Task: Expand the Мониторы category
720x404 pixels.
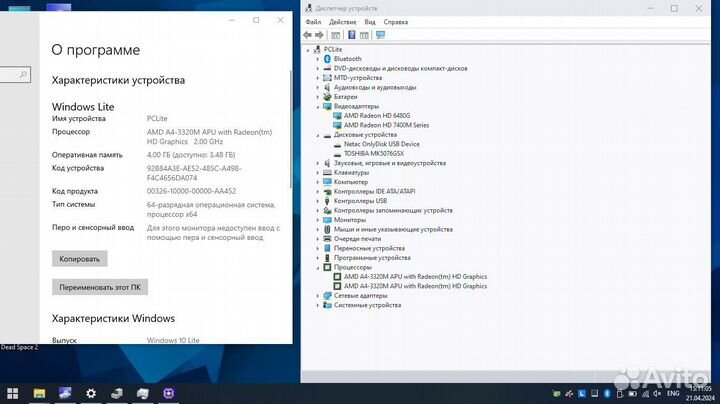Action: (x=317, y=220)
